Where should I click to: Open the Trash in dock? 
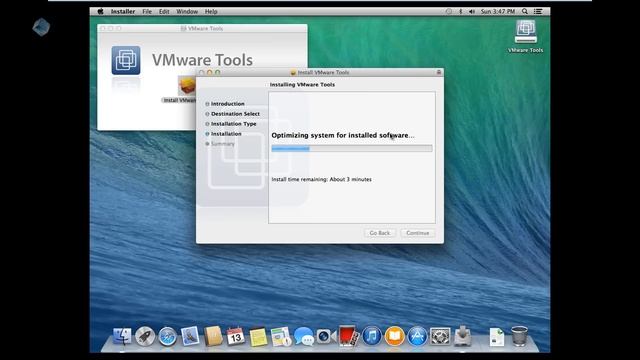click(x=519, y=337)
